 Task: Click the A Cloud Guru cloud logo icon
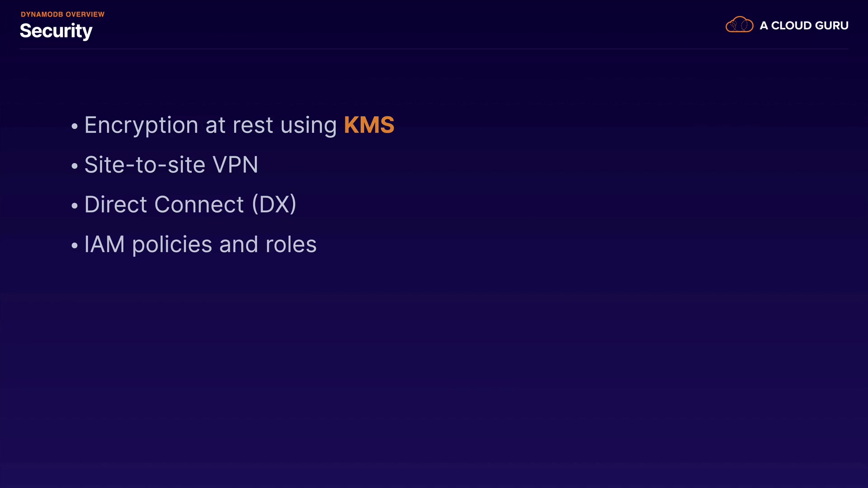pos(739,25)
